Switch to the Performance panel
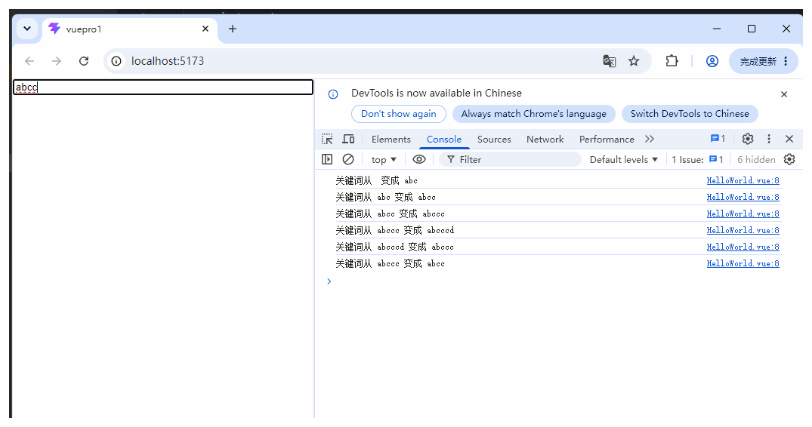 [606, 139]
